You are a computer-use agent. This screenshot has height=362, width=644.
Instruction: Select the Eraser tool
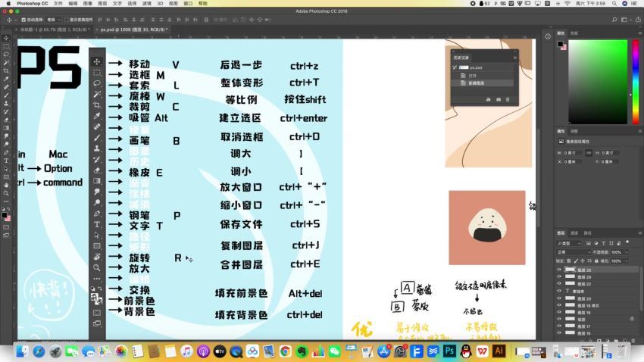6,120
